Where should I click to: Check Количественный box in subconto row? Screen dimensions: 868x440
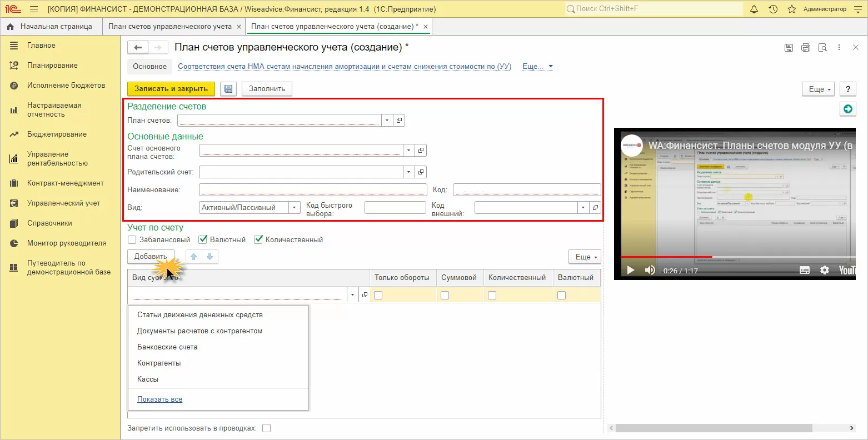point(492,296)
